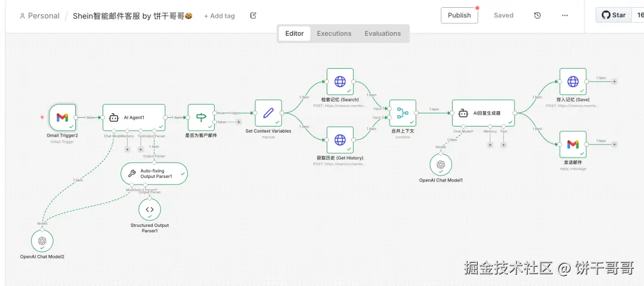
Task: Click the Saved status text
Action: coord(503,16)
